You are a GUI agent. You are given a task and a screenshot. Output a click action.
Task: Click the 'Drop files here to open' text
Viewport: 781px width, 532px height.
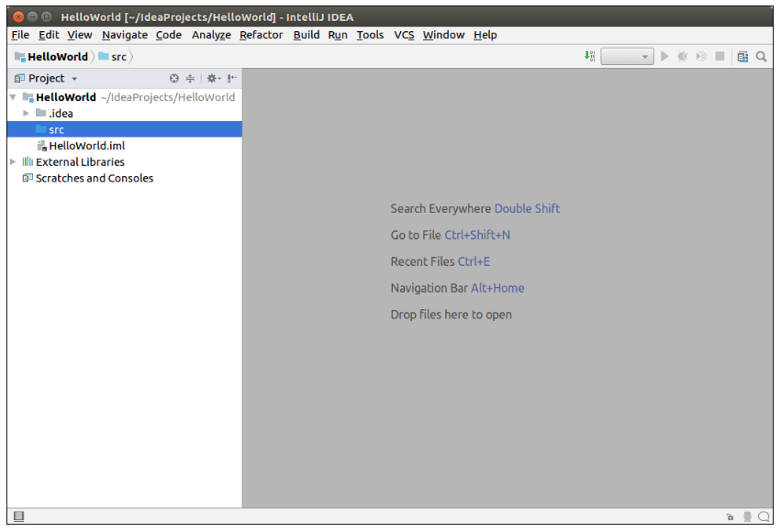(x=452, y=315)
